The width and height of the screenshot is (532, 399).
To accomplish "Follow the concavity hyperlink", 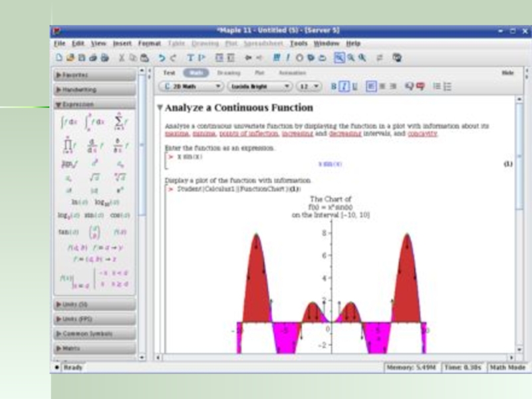I will click(x=422, y=134).
